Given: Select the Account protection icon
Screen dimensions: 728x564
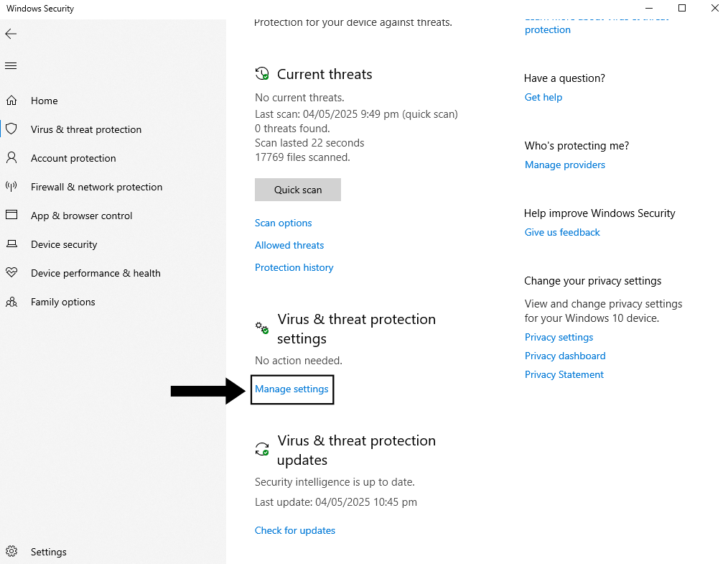Looking at the screenshot, I should (11, 158).
